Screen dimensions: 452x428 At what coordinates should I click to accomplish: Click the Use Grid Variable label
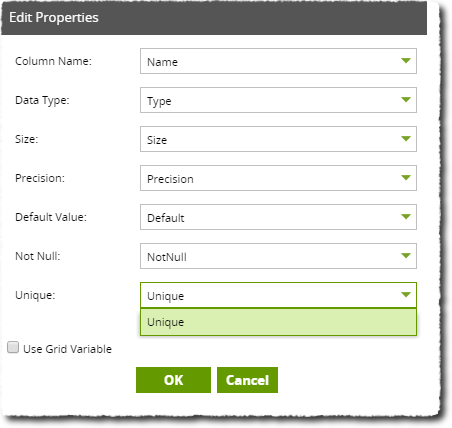click(67, 349)
